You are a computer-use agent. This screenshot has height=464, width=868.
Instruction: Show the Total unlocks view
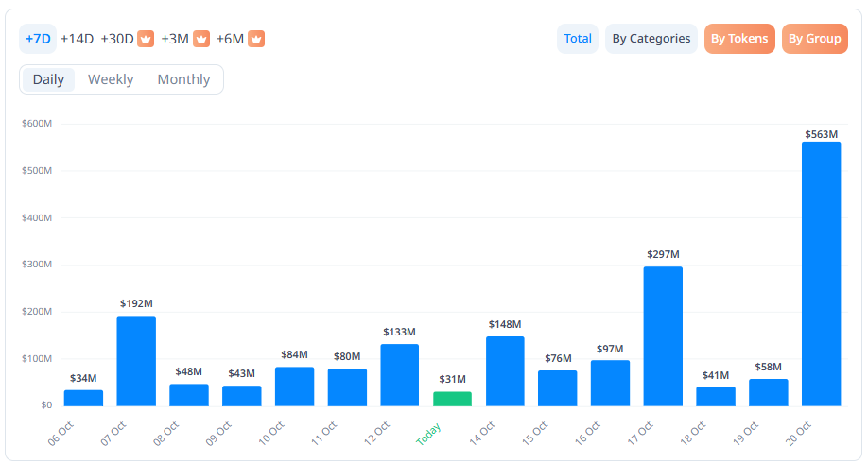pyautogui.click(x=578, y=39)
